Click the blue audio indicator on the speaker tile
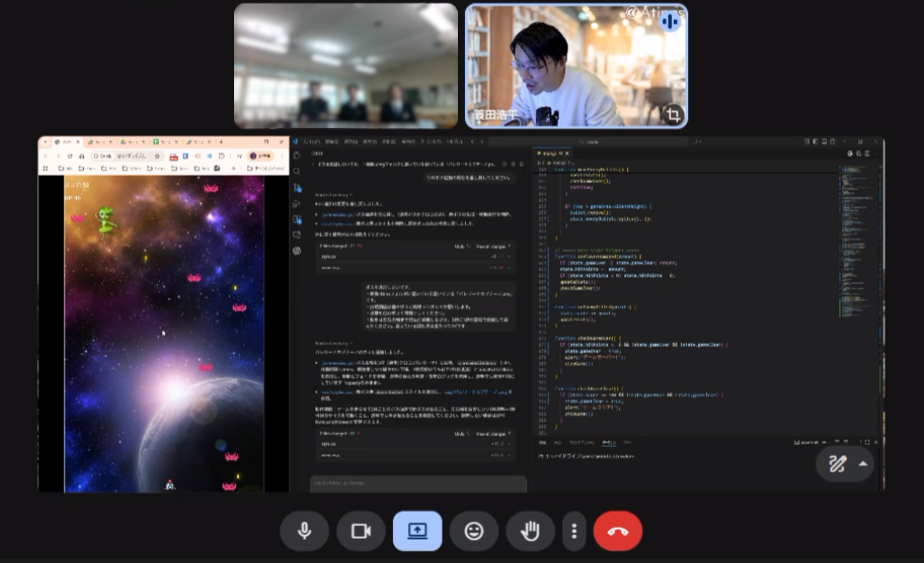Viewport: 924px width, 563px height. pos(670,21)
